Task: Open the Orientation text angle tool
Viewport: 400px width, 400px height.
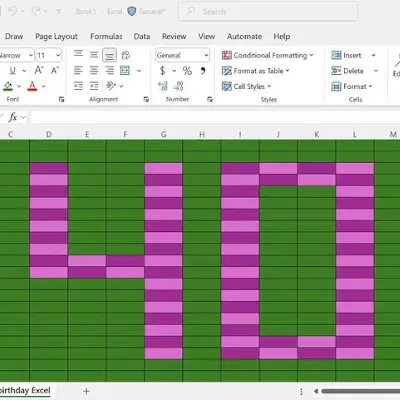Action: point(111,86)
